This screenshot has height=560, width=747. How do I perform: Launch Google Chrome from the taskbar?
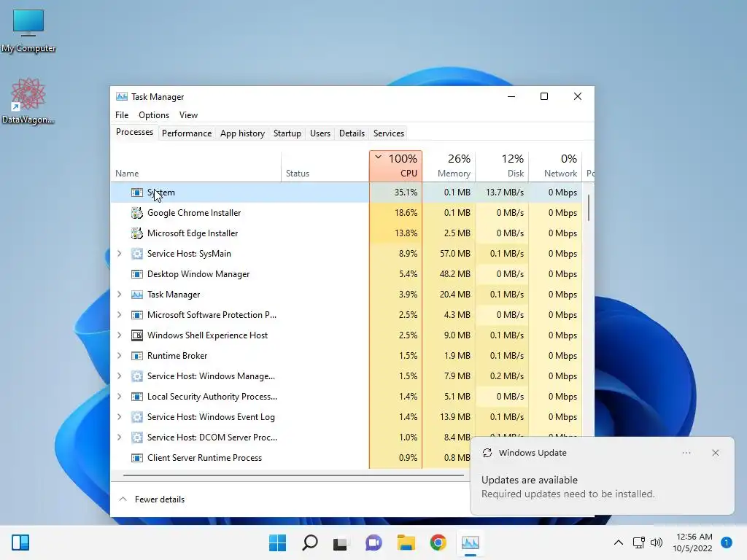click(x=438, y=542)
